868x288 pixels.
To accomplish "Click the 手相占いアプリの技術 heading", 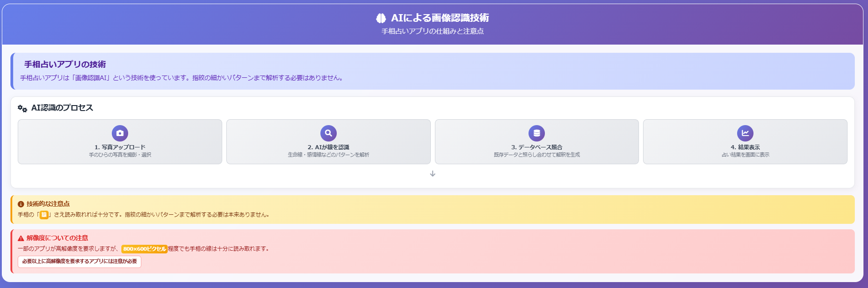I will tap(65, 65).
